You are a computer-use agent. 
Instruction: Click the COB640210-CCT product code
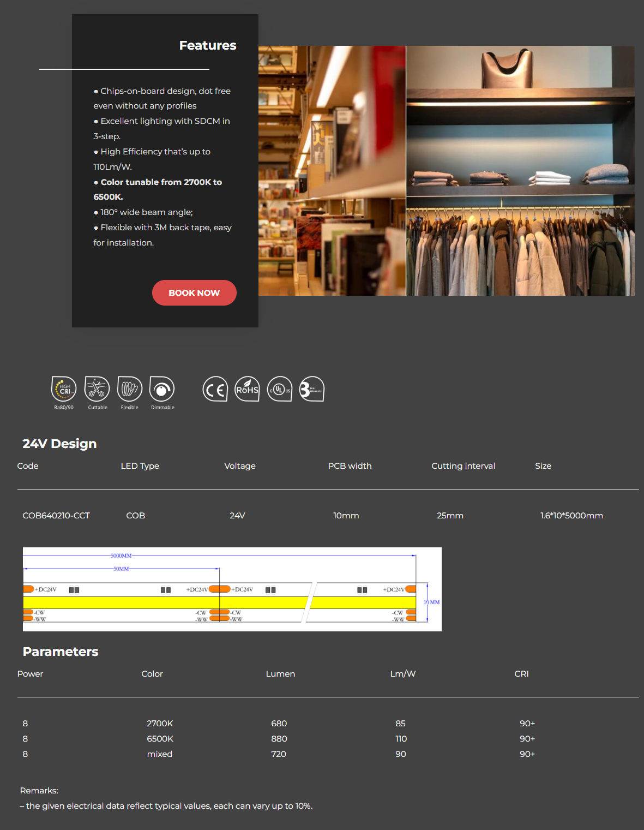coord(56,516)
